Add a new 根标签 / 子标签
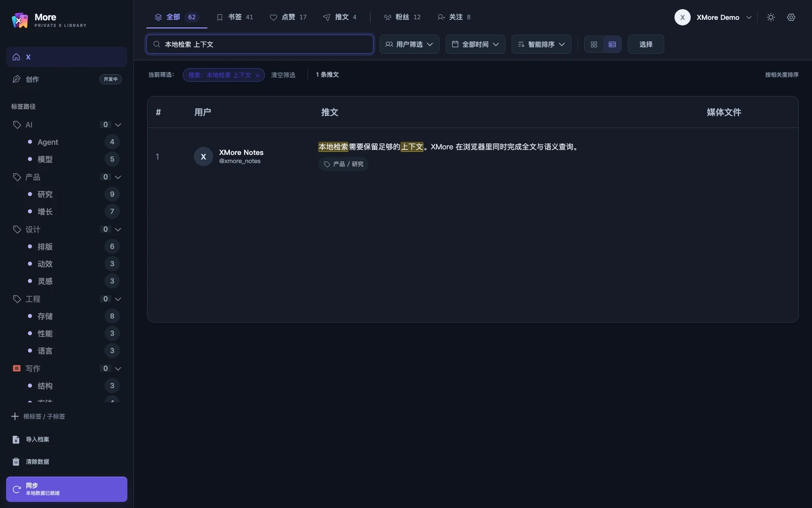This screenshot has width=812, height=508. 39,417
